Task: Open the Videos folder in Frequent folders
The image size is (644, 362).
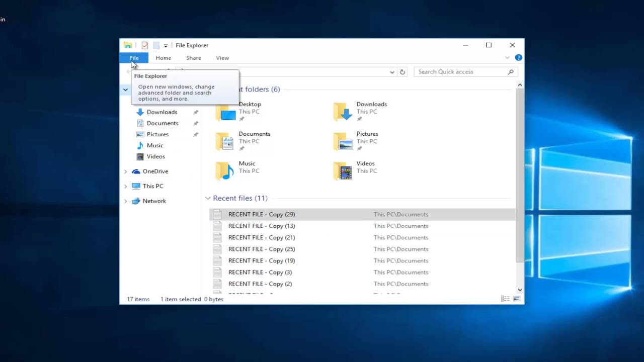Action: coord(355,170)
